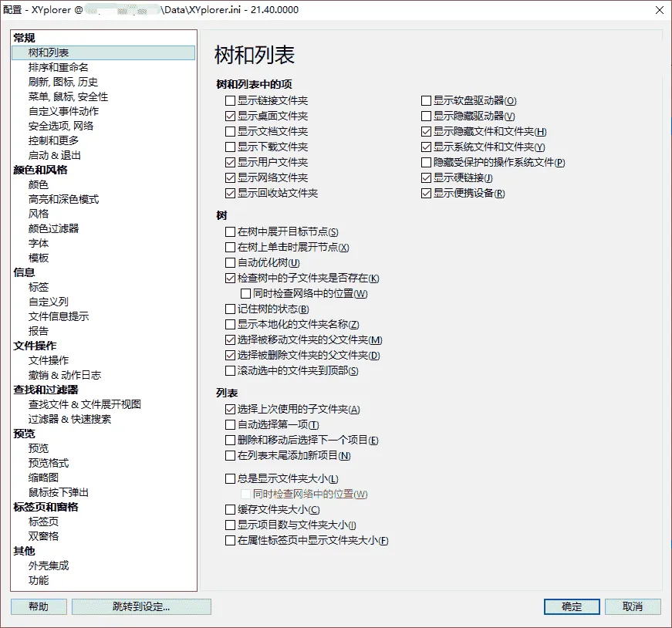
Task: Go to 菜单, 鼠标, 安全性 page
Action: point(68,96)
